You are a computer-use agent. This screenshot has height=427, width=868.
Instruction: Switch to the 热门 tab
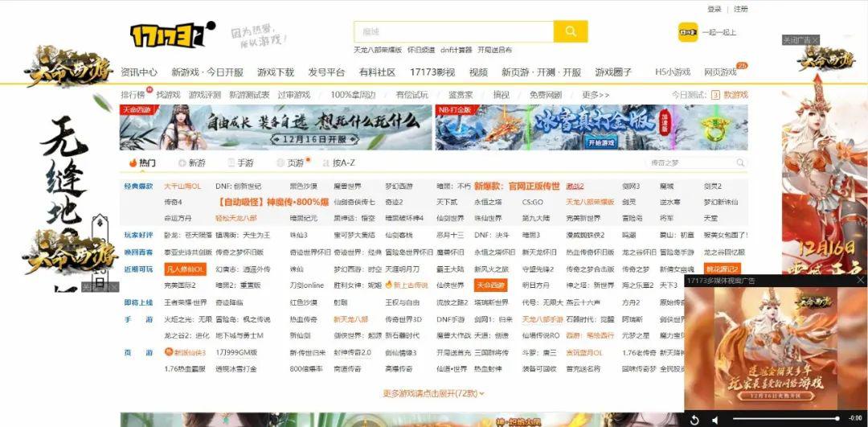pyautogui.click(x=142, y=162)
